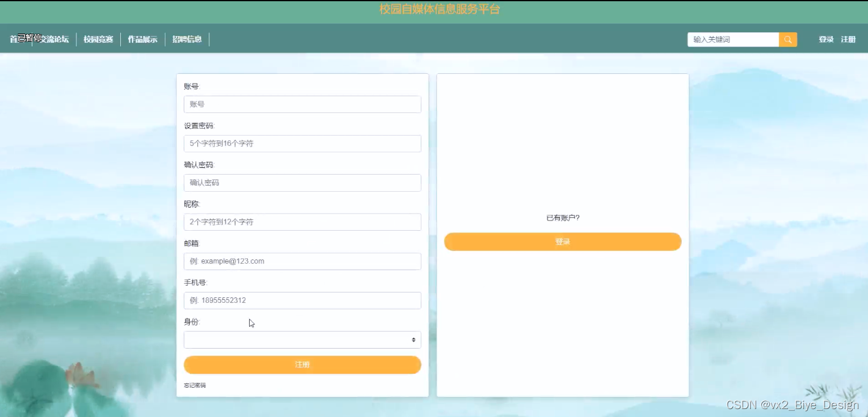Open the 作品展示 menu item
This screenshot has width=868, height=417.
[142, 40]
